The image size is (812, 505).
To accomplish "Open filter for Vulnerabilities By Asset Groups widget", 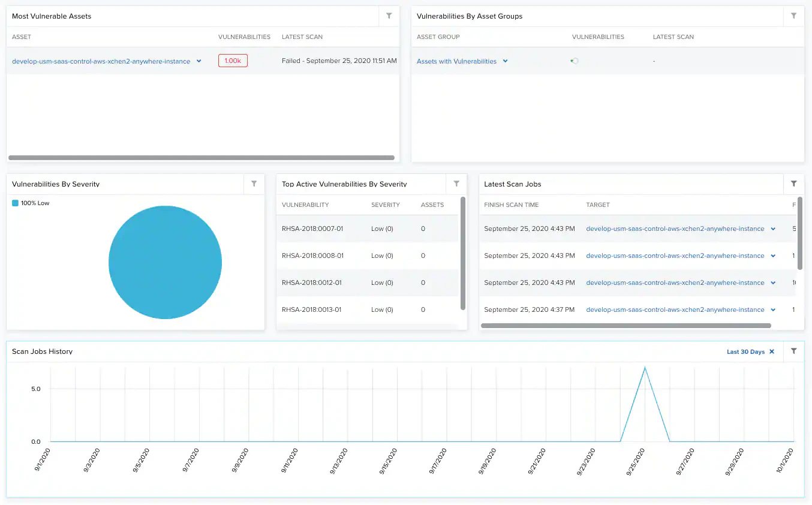I will click(793, 16).
